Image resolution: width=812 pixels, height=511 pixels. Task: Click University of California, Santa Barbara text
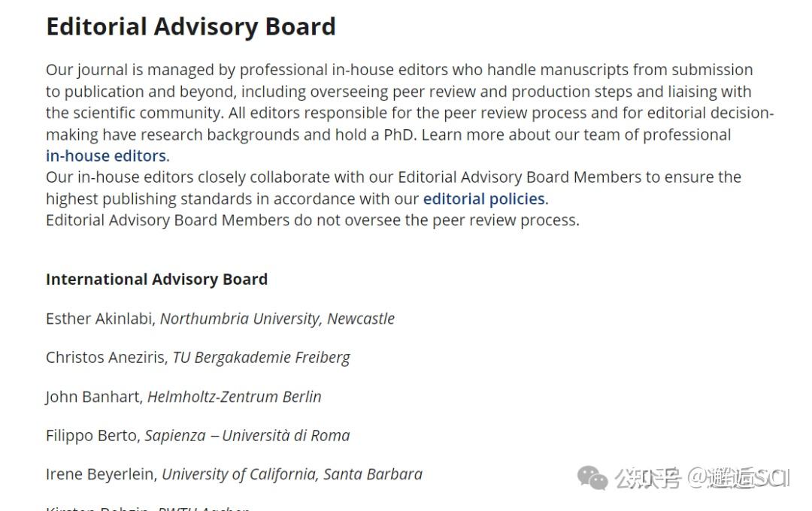click(x=292, y=475)
